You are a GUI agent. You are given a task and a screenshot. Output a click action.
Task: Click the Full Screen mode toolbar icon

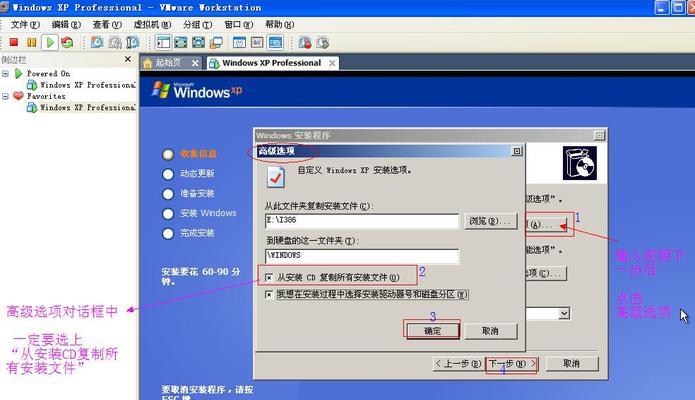tap(181, 43)
